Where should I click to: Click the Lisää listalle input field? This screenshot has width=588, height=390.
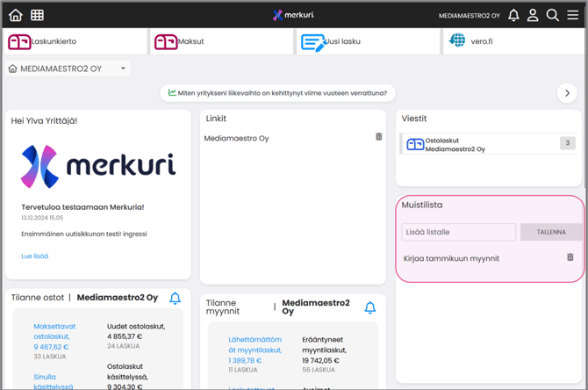[459, 232]
